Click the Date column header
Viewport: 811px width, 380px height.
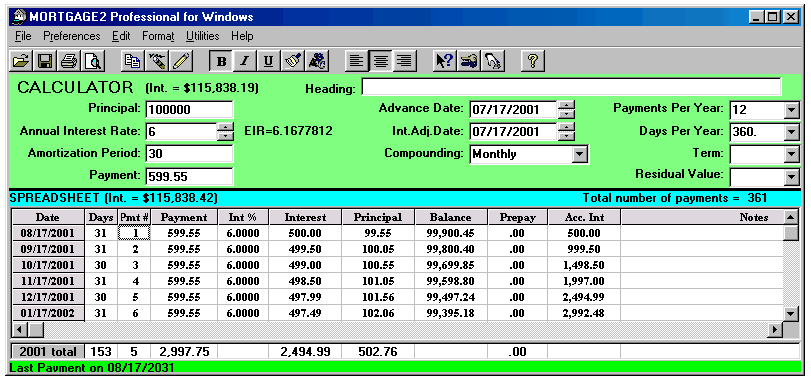click(x=48, y=217)
